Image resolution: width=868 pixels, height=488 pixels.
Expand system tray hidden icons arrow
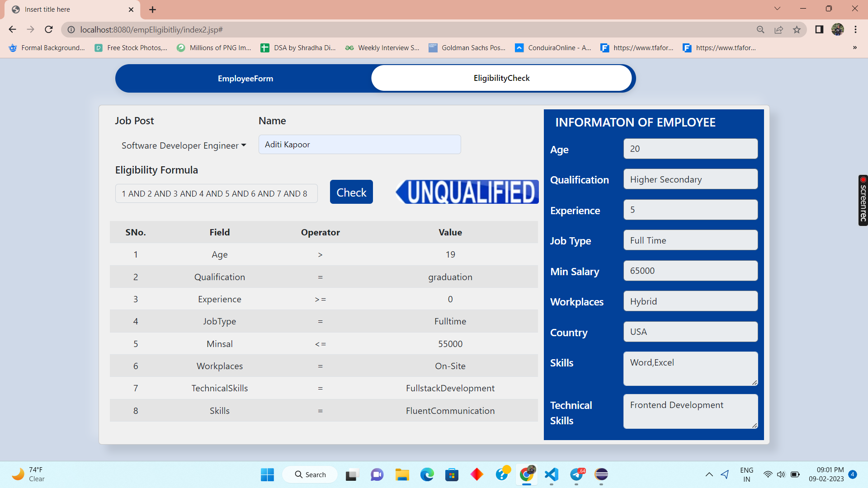709,474
